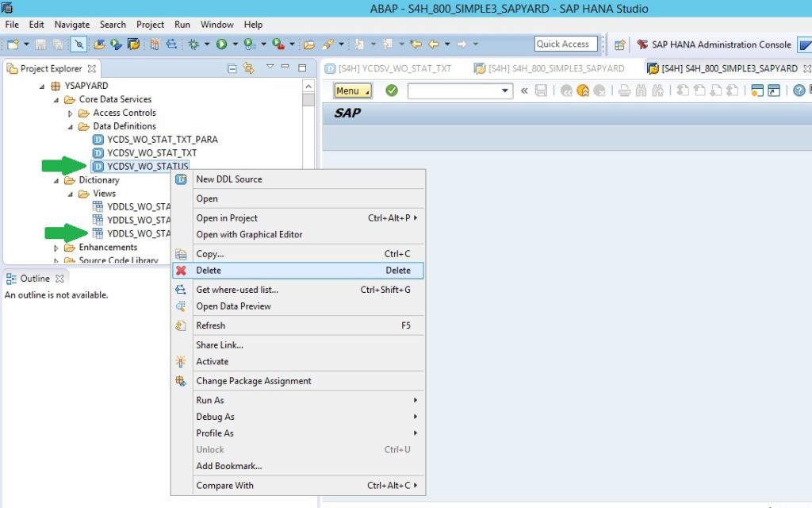Select YCDSV_WO_STAT_TXT in Project Explorer tree
The width and height of the screenshot is (812, 508).
(151, 153)
